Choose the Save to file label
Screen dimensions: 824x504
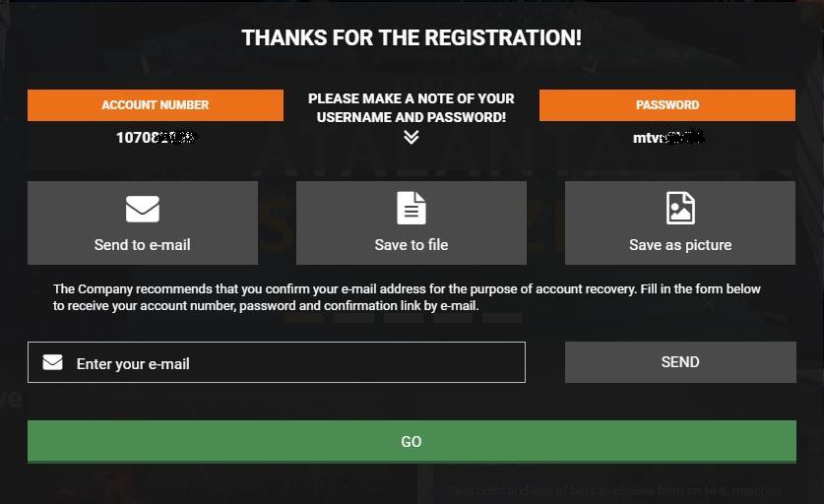coord(412,245)
